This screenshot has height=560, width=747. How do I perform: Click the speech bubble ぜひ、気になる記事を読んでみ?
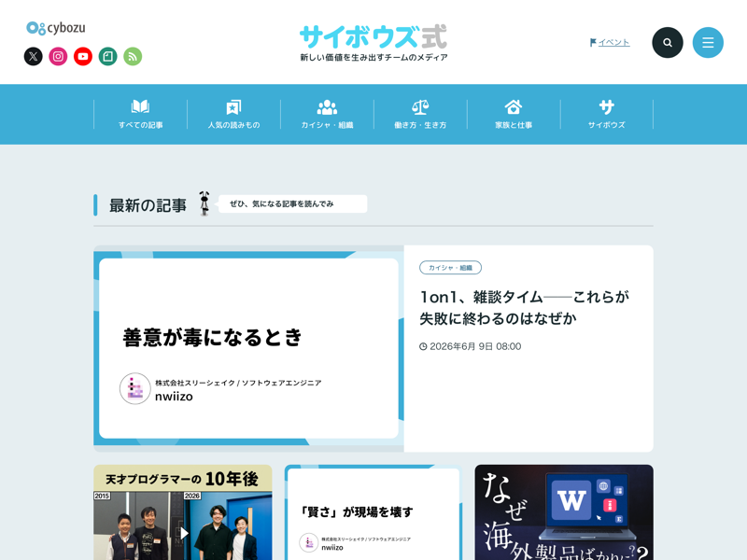(292, 203)
